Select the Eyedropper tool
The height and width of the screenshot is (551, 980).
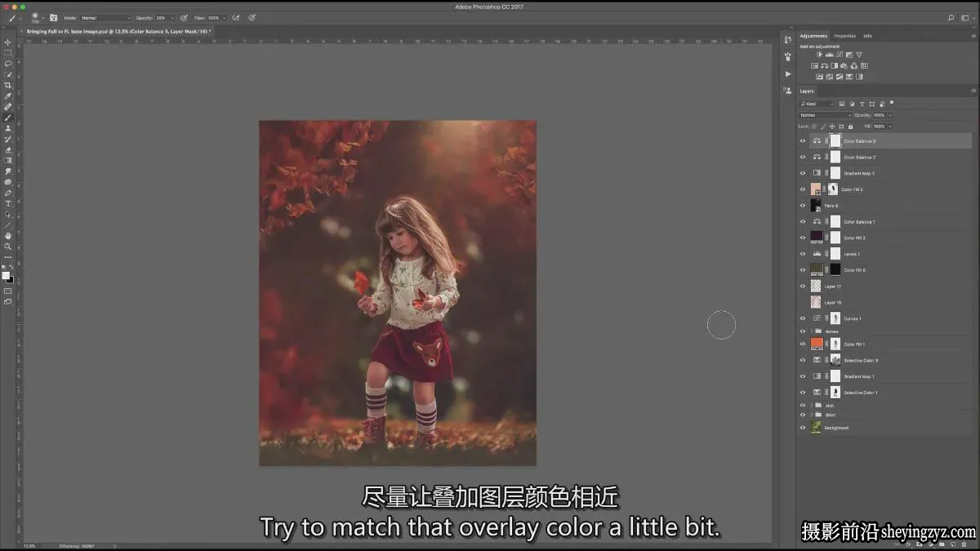[x=8, y=96]
